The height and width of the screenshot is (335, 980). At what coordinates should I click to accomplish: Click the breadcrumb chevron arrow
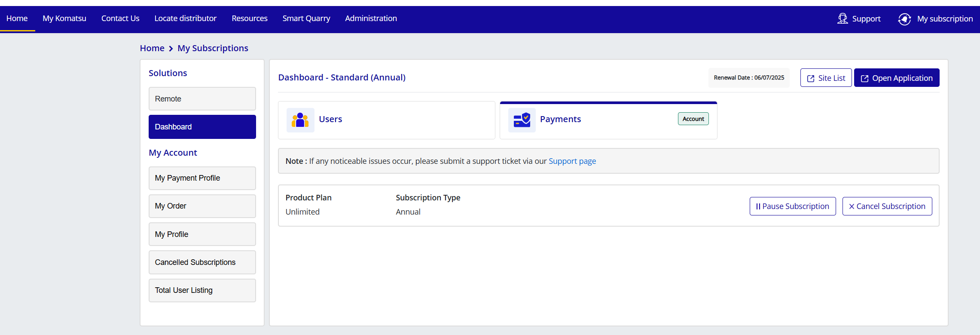(171, 49)
